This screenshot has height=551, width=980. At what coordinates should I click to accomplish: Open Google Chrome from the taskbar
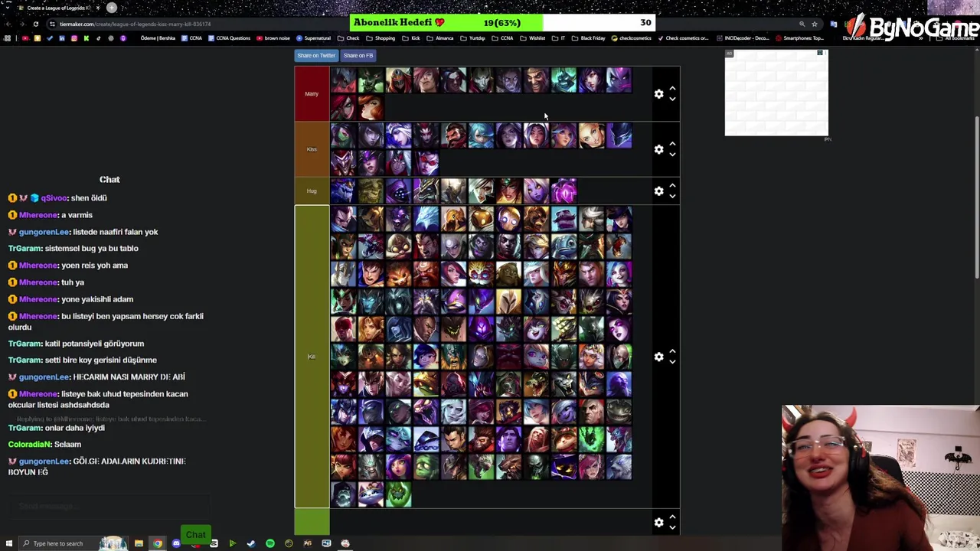(x=157, y=543)
